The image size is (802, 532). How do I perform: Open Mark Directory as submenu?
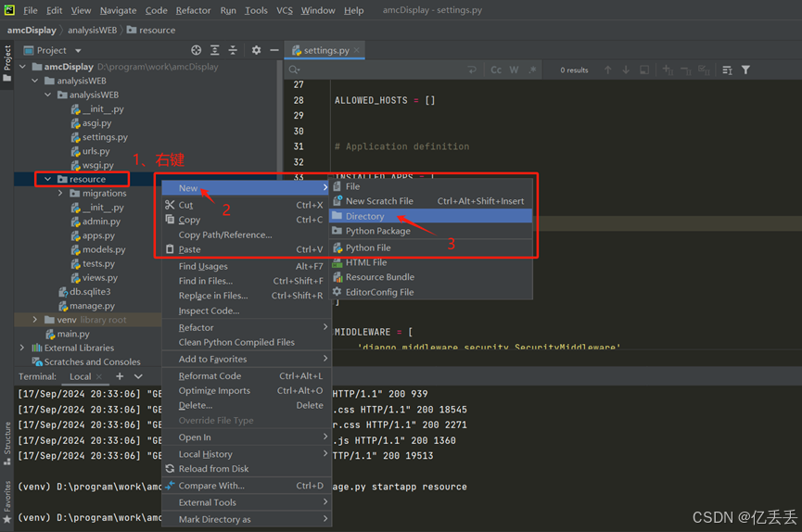246,519
